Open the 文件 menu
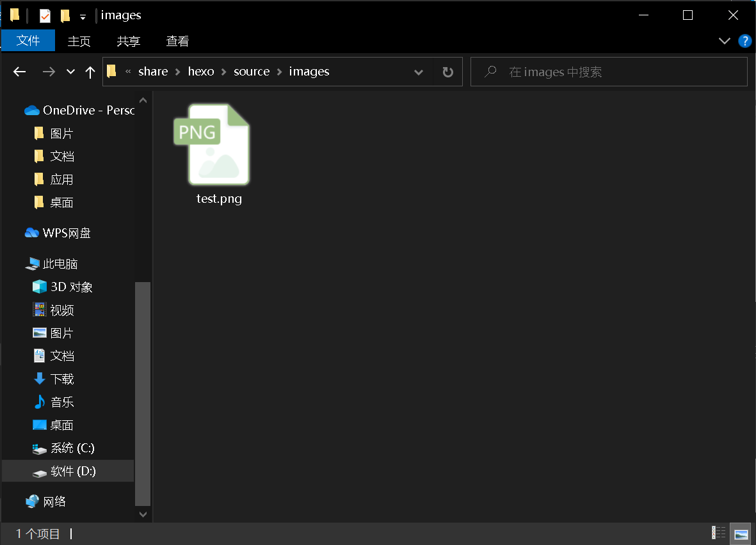Viewport: 756px width, 545px height. coord(28,41)
